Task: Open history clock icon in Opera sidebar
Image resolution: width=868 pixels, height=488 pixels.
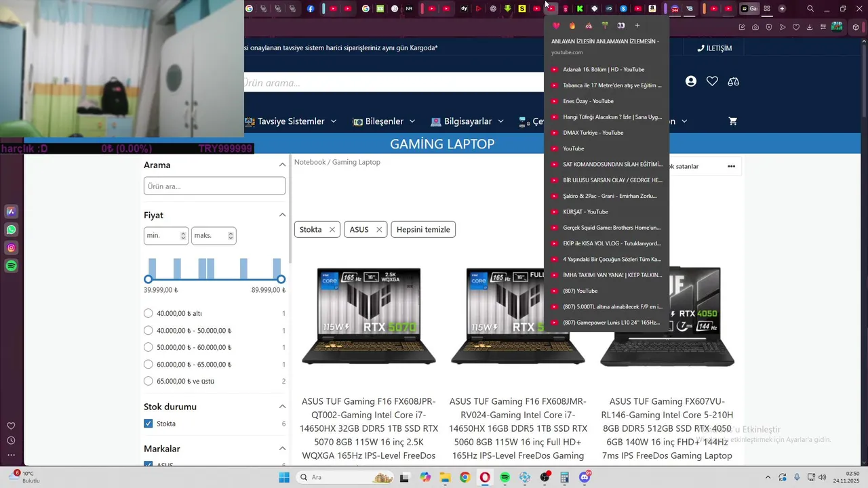Action: pyautogui.click(x=11, y=441)
